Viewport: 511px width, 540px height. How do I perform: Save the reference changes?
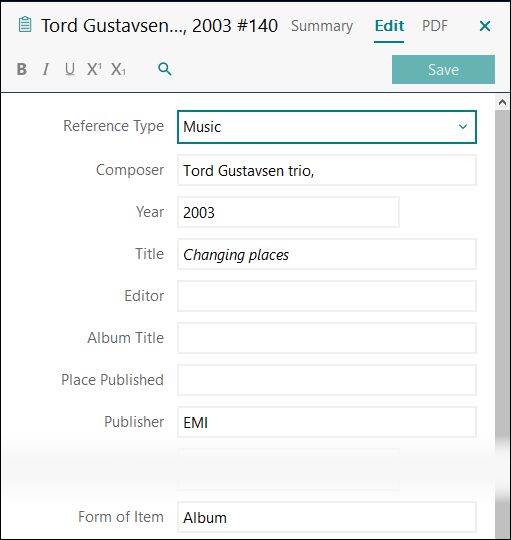[443, 70]
